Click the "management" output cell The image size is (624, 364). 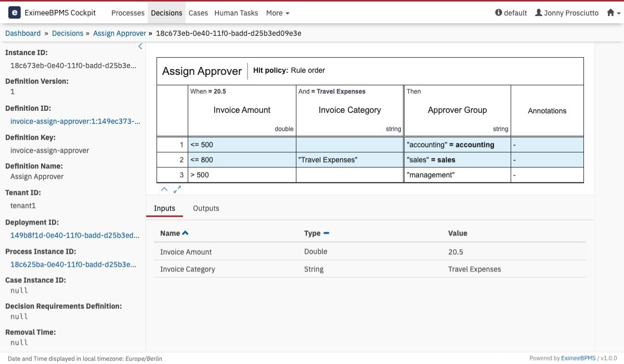click(458, 175)
